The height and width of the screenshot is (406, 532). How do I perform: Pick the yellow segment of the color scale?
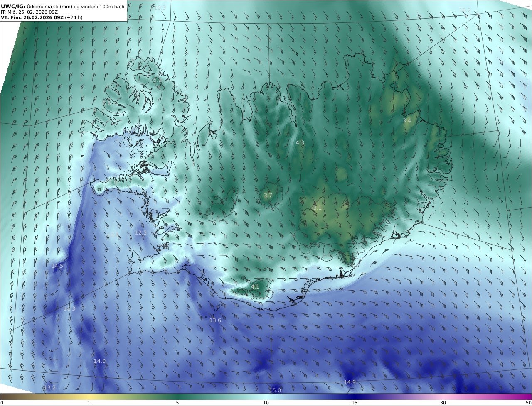click(x=89, y=397)
